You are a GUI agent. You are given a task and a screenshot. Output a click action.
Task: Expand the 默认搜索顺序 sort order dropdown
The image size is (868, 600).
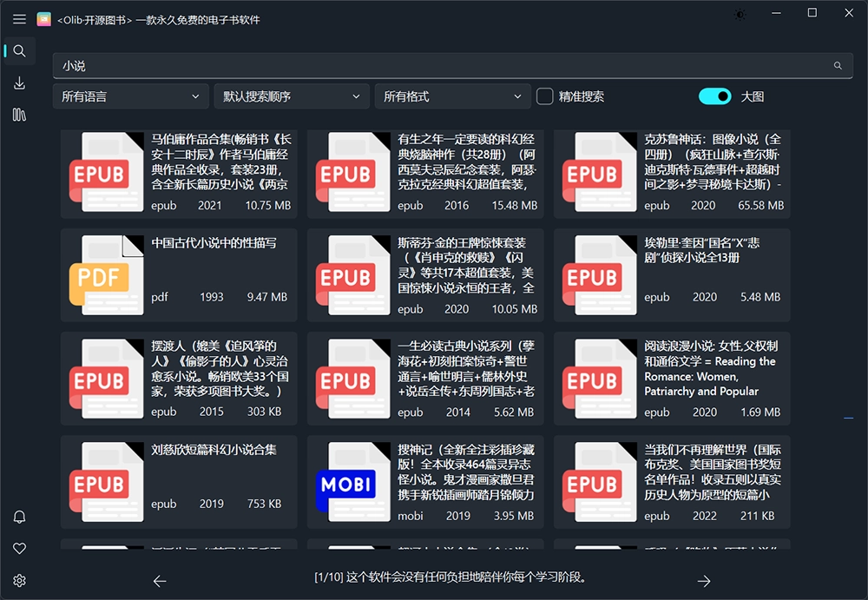[x=292, y=96]
